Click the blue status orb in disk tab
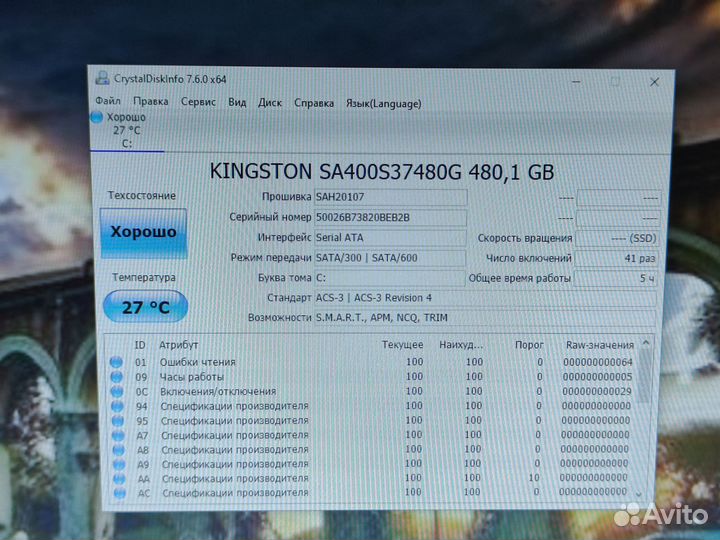Screen dimensions: 720x540 96,117
